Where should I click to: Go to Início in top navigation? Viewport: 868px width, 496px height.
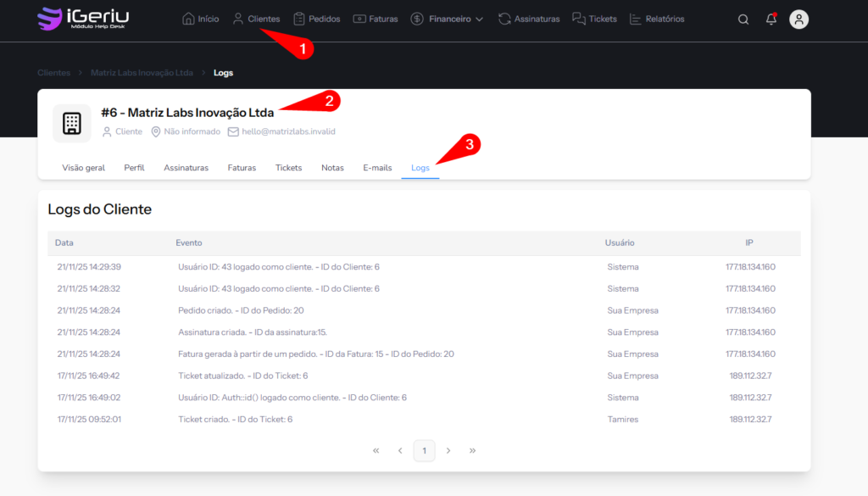coord(200,19)
